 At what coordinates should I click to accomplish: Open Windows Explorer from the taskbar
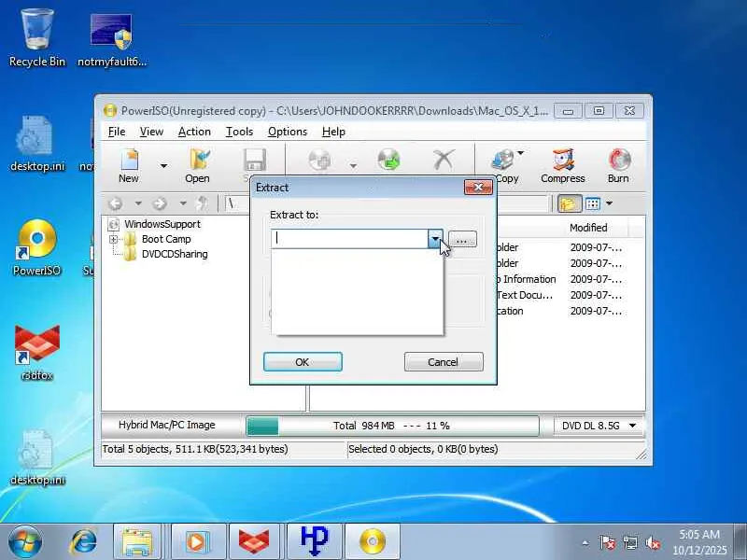click(137, 541)
